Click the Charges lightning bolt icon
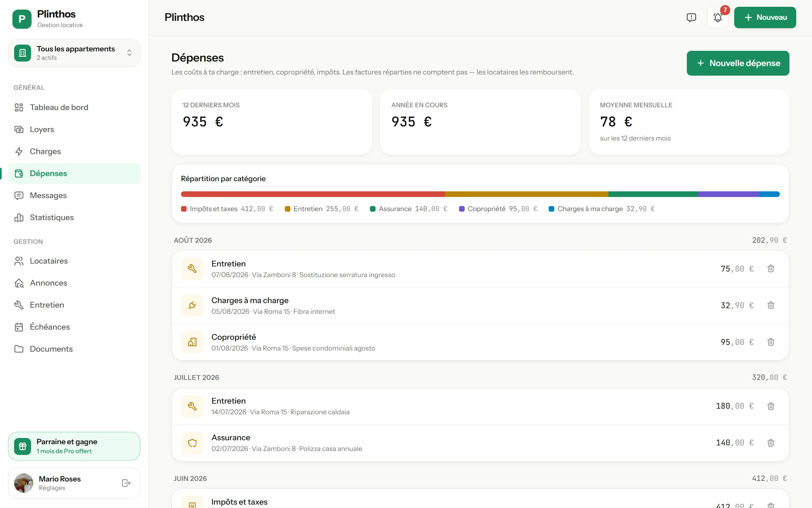The height and width of the screenshot is (508, 812). [19, 152]
